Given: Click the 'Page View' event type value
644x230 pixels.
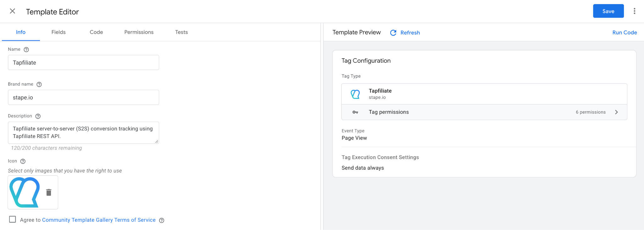Looking at the screenshot, I should click(354, 138).
